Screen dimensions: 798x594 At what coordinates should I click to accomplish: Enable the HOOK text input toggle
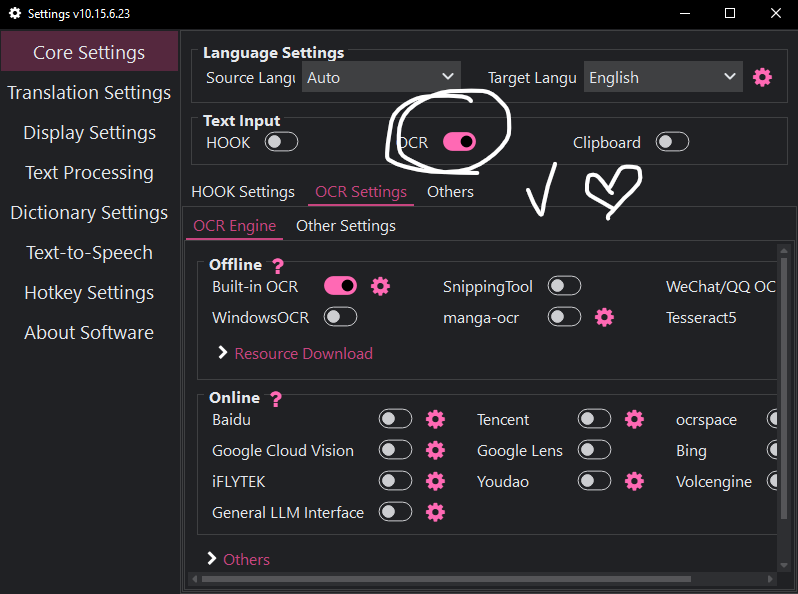(x=281, y=142)
